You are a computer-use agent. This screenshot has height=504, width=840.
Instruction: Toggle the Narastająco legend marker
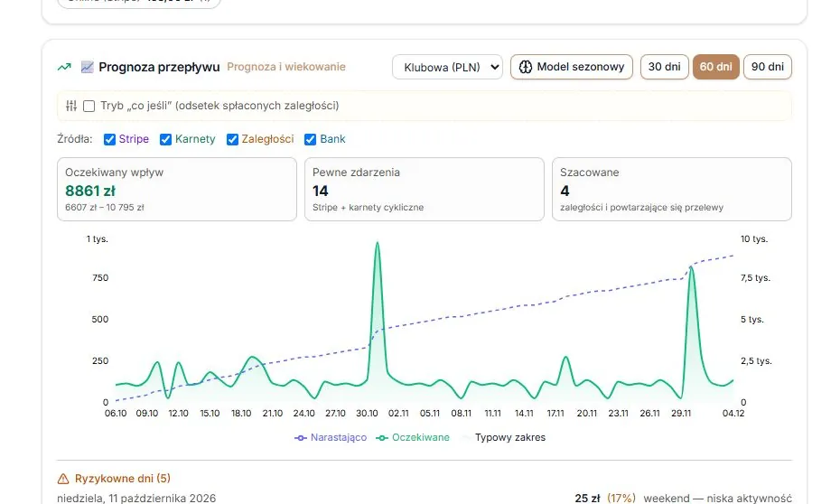[x=301, y=437]
